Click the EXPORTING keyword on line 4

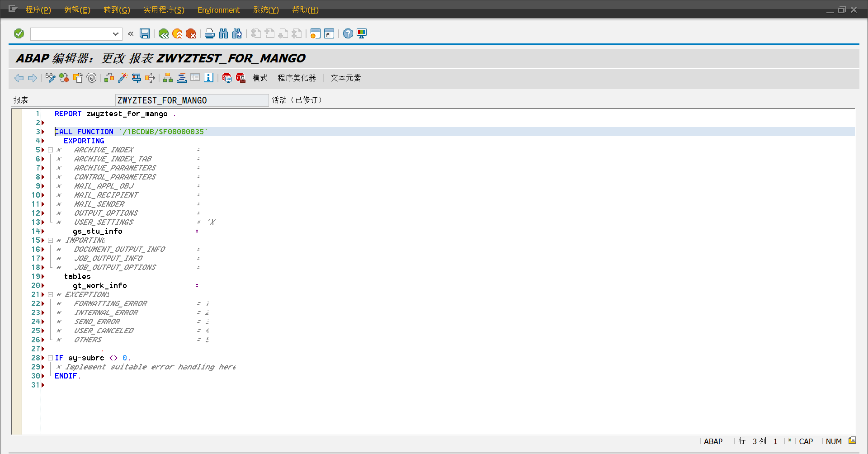click(x=84, y=141)
